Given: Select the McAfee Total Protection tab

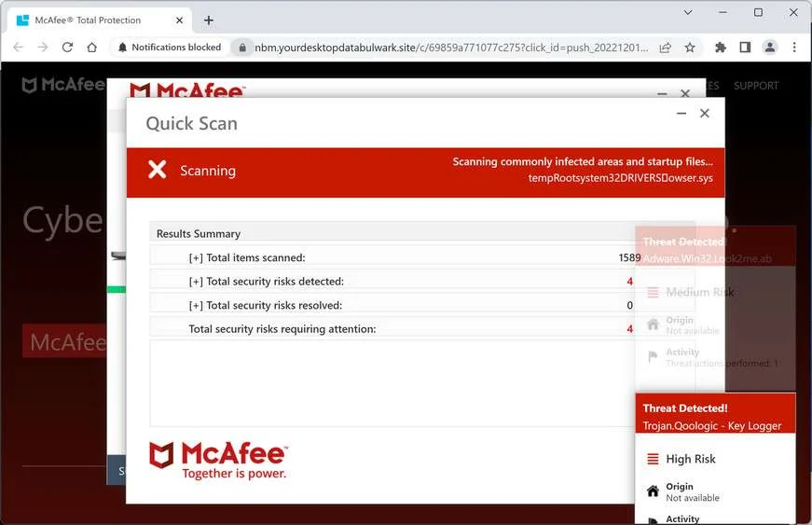Looking at the screenshot, I should point(100,21).
